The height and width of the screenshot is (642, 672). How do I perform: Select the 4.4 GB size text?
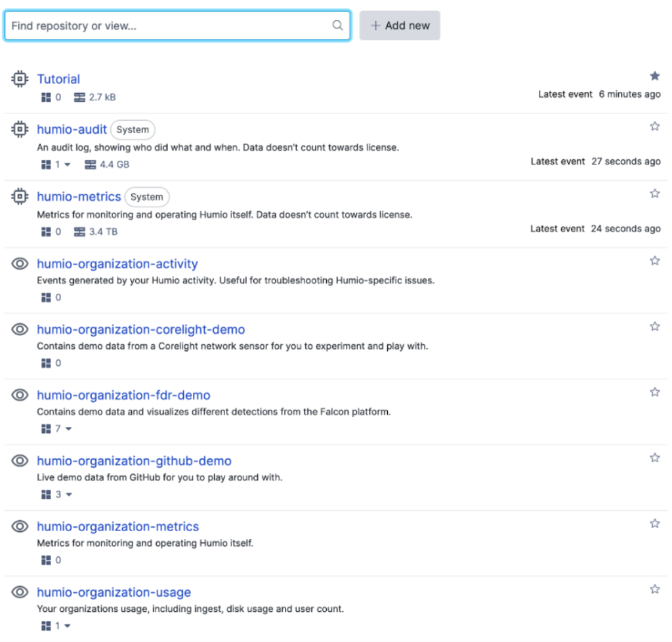(x=114, y=165)
